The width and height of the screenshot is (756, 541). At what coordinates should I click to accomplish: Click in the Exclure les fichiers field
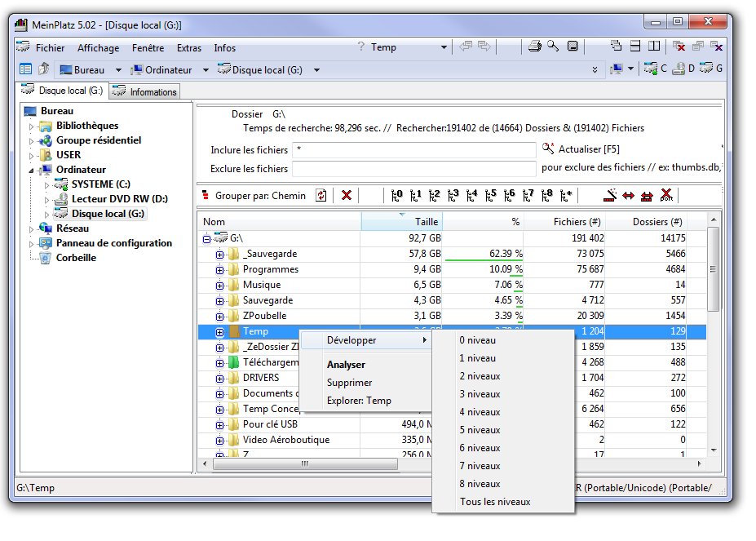[x=414, y=169]
